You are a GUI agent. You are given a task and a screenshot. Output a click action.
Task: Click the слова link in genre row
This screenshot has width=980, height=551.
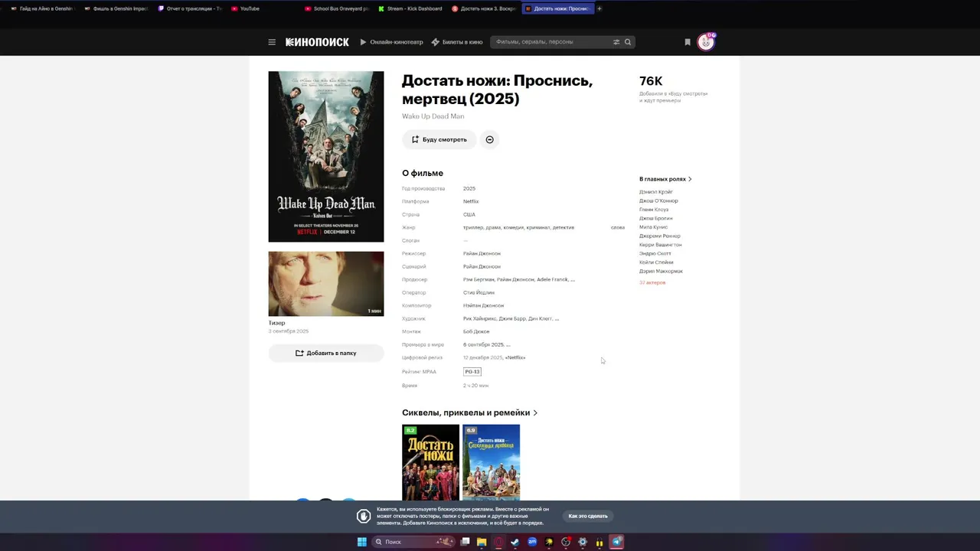click(618, 227)
